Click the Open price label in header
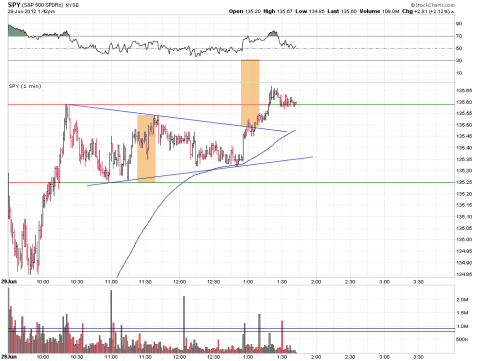Viewport: 480px width, 361px height. [x=236, y=11]
